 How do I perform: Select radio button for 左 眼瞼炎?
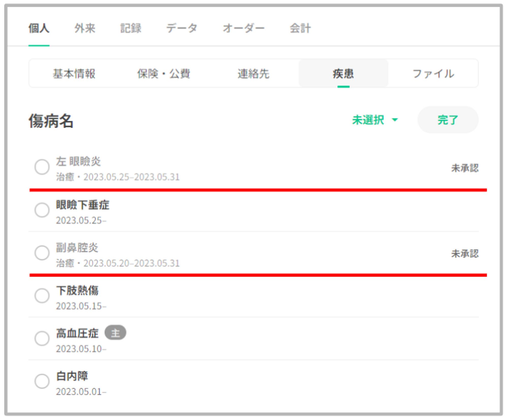(x=42, y=167)
